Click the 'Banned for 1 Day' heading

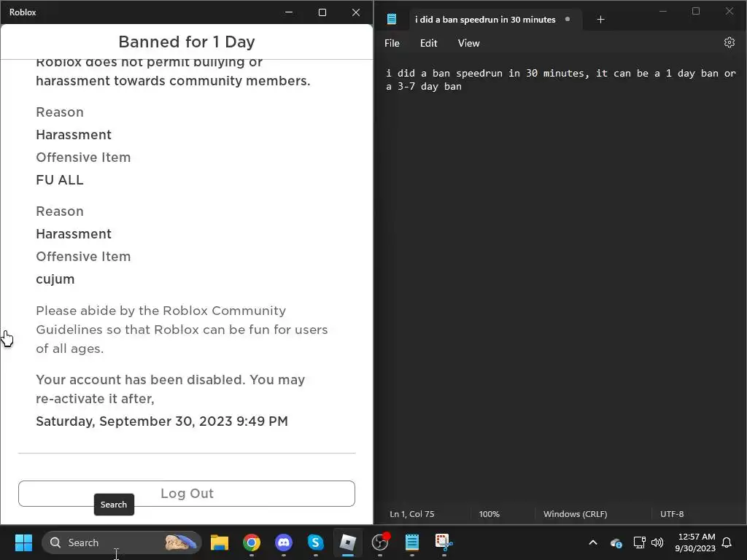(x=187, y=42)
